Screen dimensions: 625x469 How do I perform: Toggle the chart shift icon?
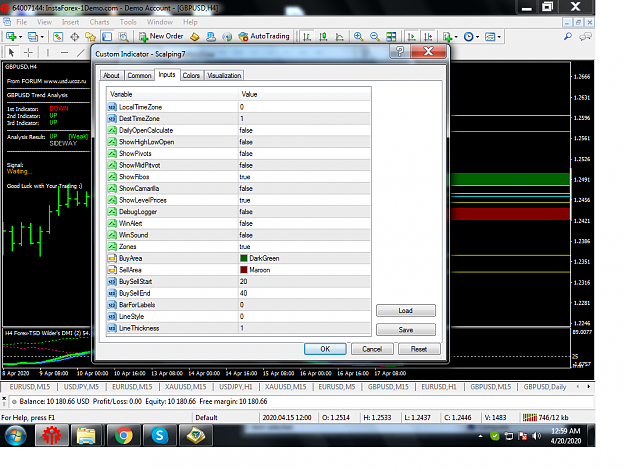pos(428,37)
